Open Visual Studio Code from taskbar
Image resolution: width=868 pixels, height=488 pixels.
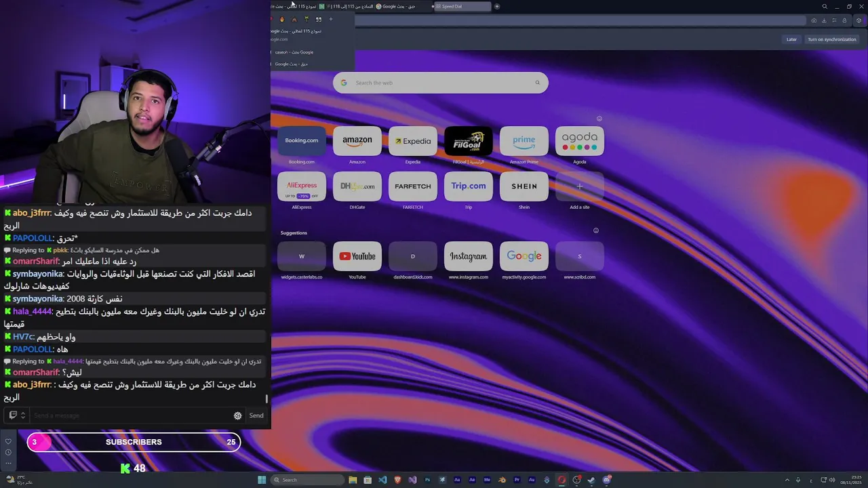(x=383, y=480)
